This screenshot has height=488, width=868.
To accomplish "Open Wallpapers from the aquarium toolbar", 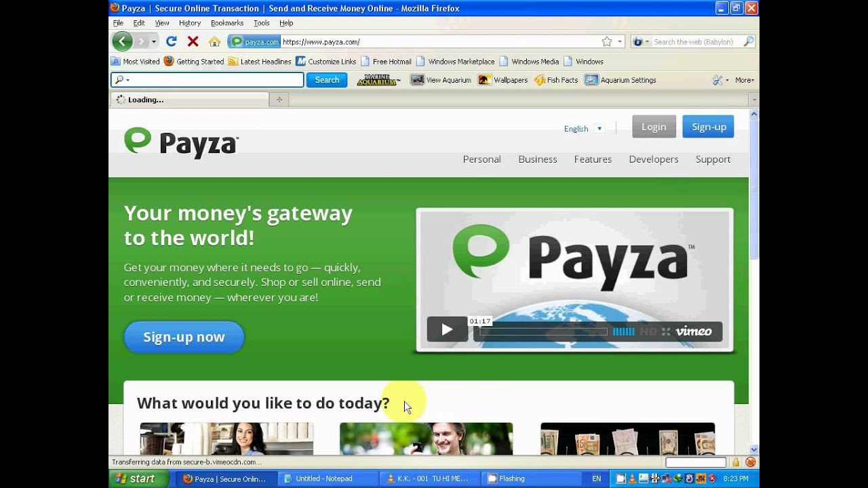I will pyautogui.click(x=502, y=80).
